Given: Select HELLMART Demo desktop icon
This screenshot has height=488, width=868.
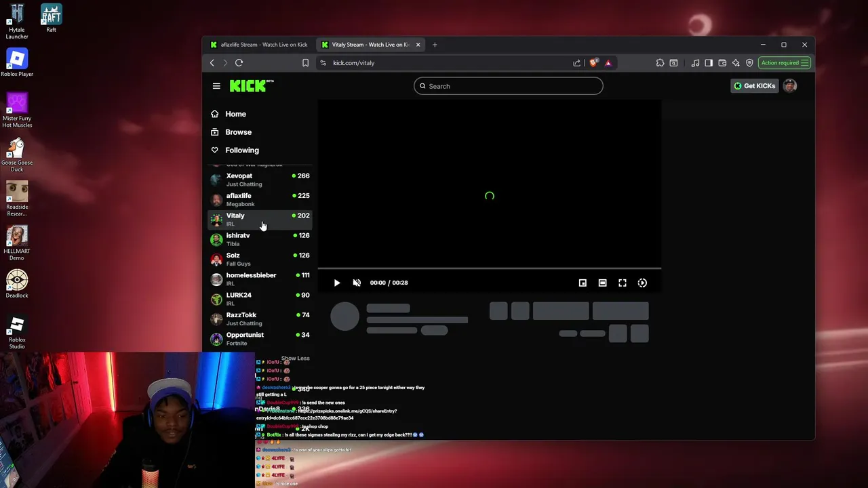Looking at the screenshot, I should pyautogui.click(x=17, y=243).
